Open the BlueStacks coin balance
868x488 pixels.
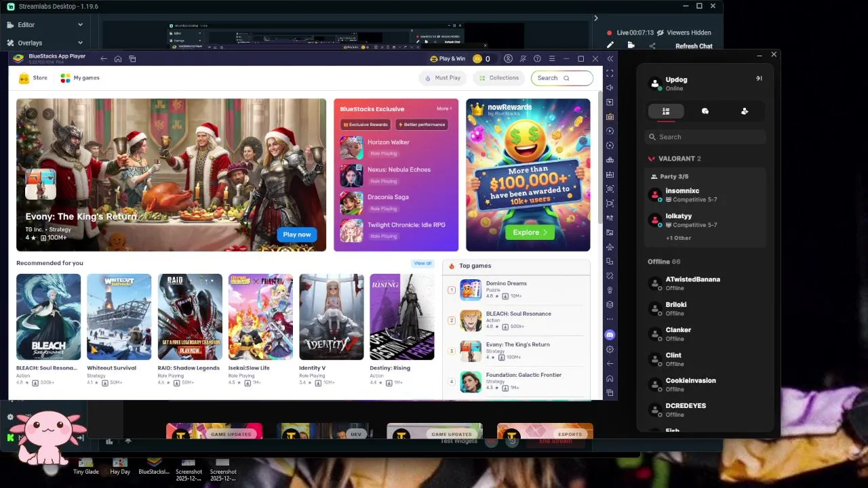(481, 59)
